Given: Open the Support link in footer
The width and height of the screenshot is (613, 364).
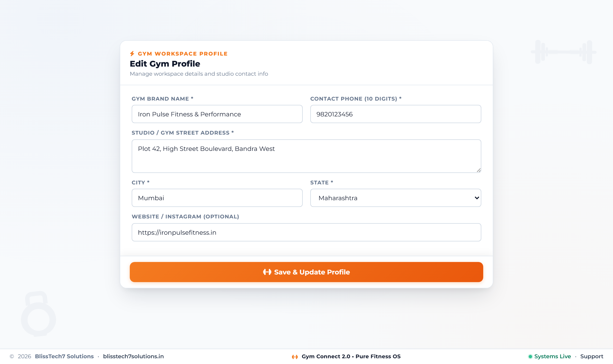Looking at the screenshot, I should (591, 356).
